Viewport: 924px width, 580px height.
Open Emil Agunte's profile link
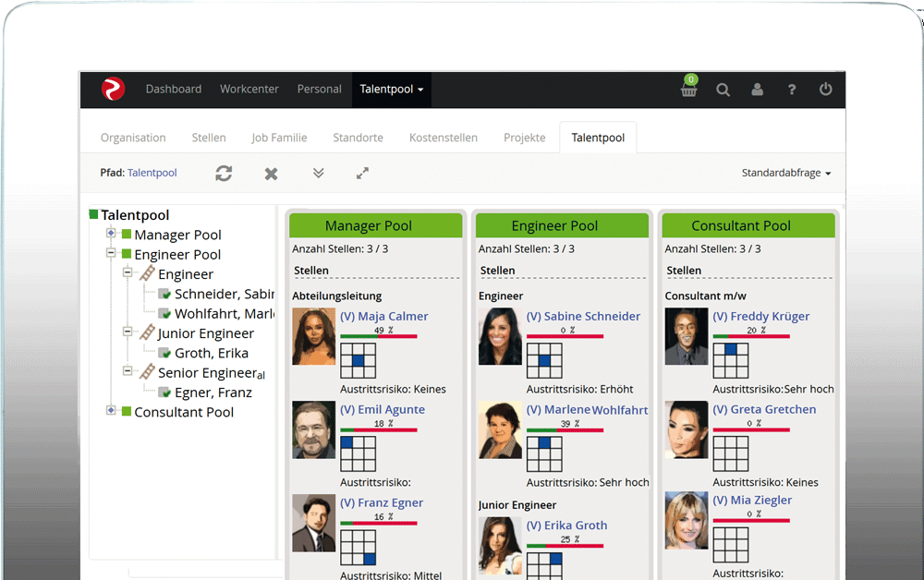coord(383,409)
